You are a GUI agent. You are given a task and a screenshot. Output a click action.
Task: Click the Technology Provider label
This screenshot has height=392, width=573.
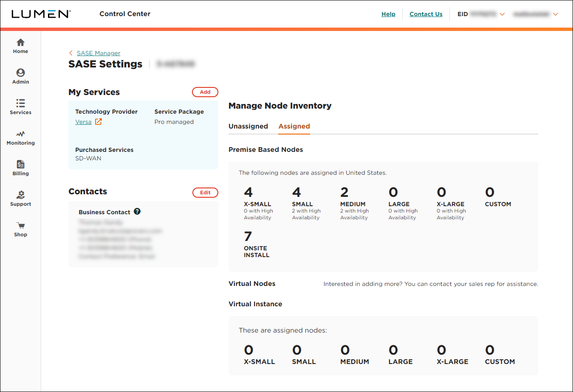click(x=106, y=112)
